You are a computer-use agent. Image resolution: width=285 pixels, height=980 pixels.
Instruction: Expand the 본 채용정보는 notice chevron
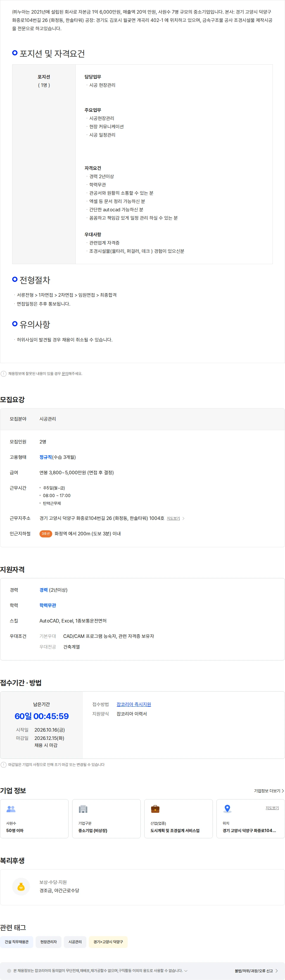pos(186,971)
